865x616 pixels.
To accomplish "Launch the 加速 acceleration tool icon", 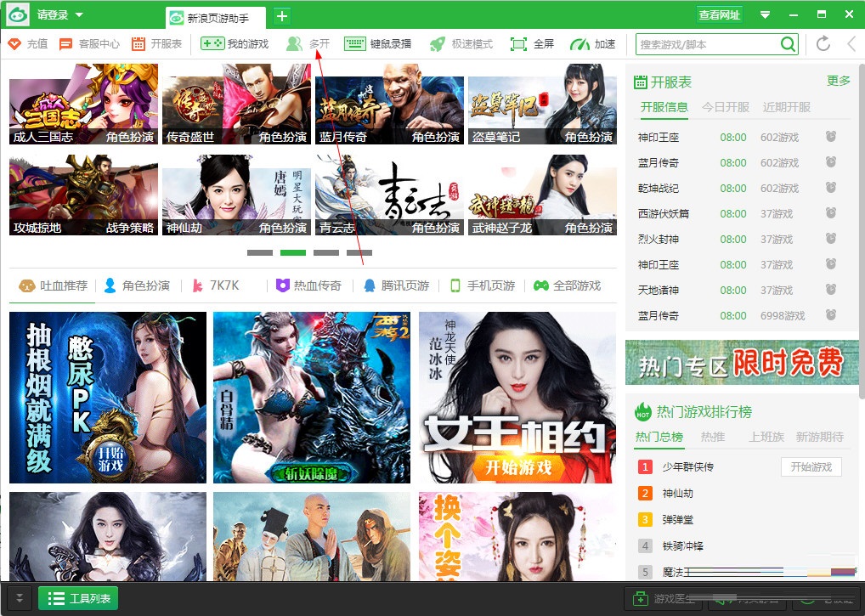I will [x=595, y=43].
